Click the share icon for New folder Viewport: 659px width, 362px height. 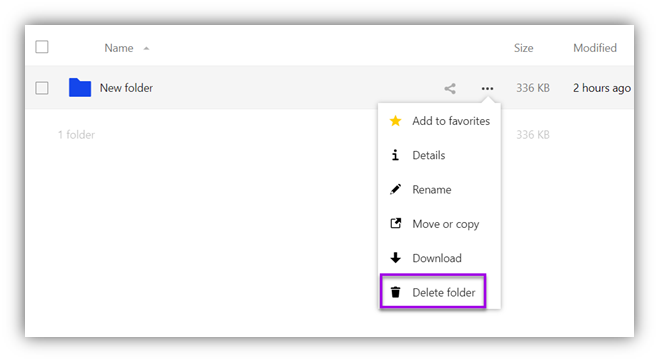tap(450, 88)
